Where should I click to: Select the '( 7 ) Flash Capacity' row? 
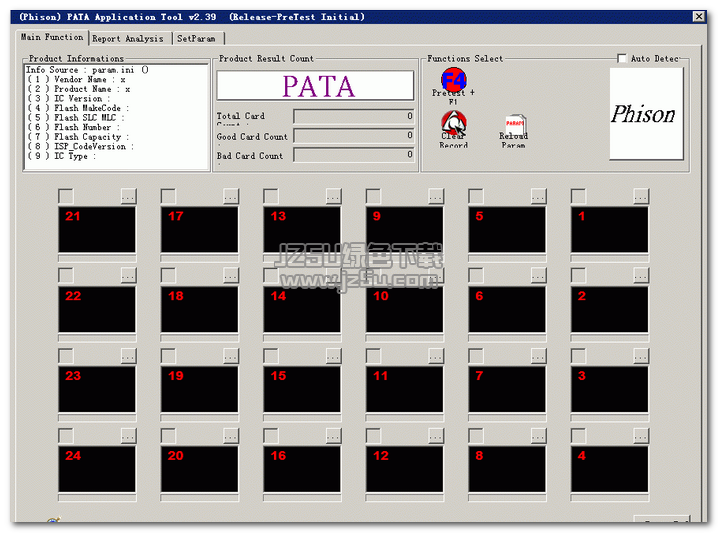coord(78,137)
